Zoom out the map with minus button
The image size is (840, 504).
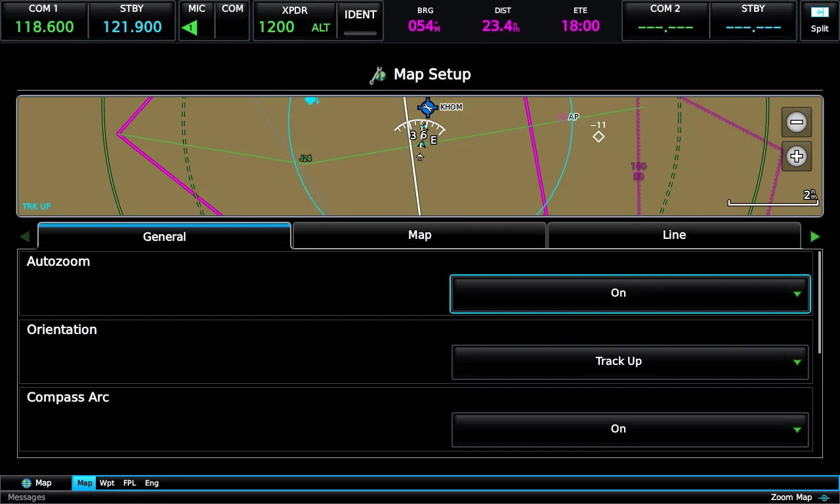pyautogui.click(x=797, y=122)
